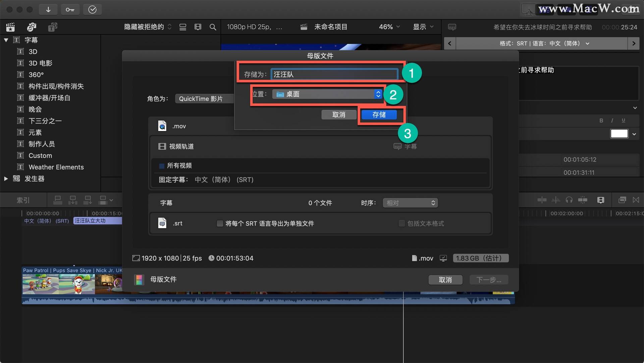Select the 下三分之一 title category
The width and height of the screenshot is (644, 363).
(45, 121)
